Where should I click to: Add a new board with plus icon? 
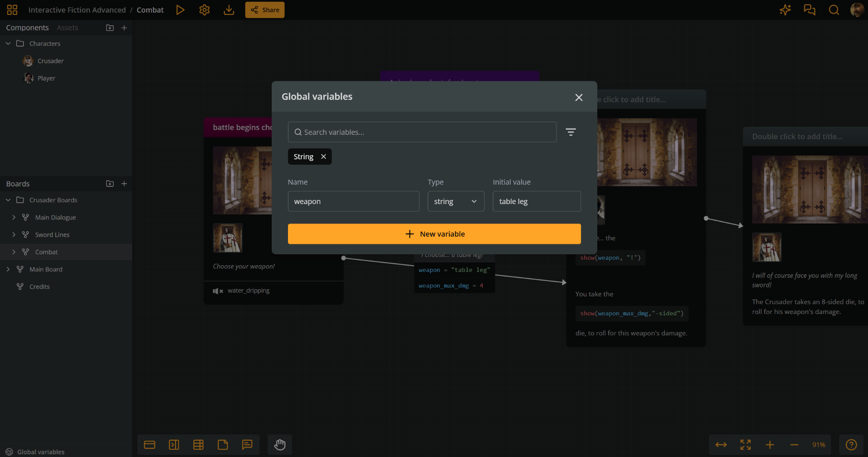(x=124, y=184)
